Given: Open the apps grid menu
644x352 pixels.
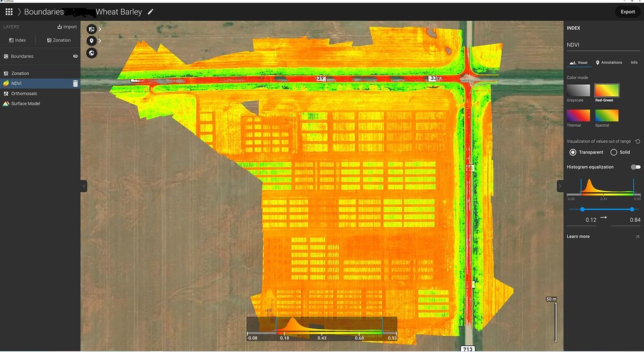Looking at the screenshot, I should click(x=9, y=12).
